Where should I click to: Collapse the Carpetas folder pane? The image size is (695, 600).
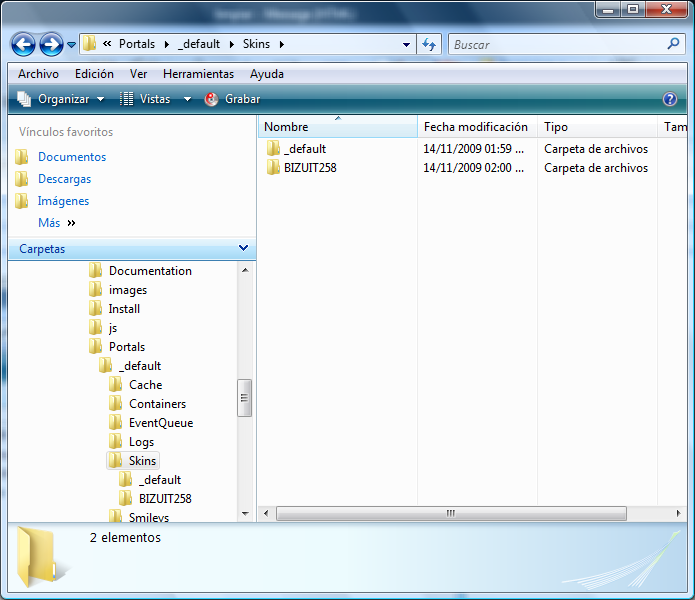point(243,248)
